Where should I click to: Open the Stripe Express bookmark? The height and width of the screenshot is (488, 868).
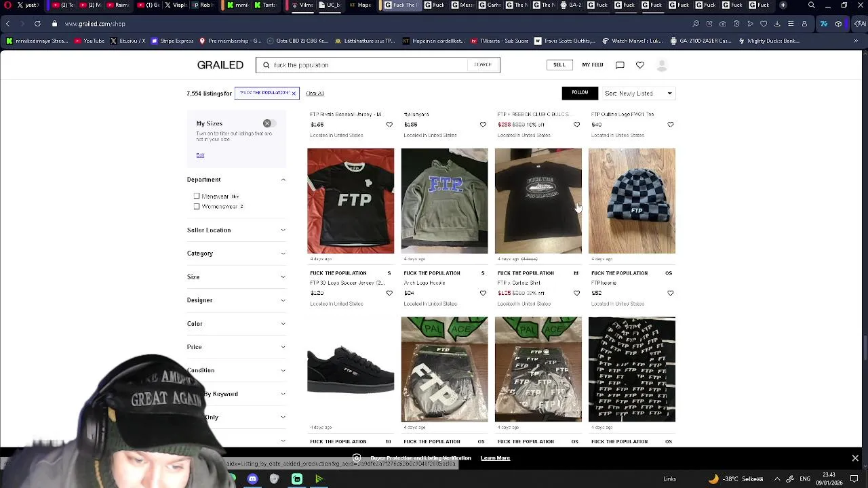coord(172,41)
